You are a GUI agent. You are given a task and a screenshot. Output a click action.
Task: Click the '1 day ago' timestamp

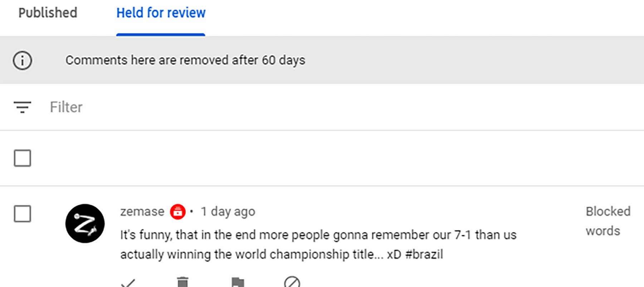tap(228, 212)
